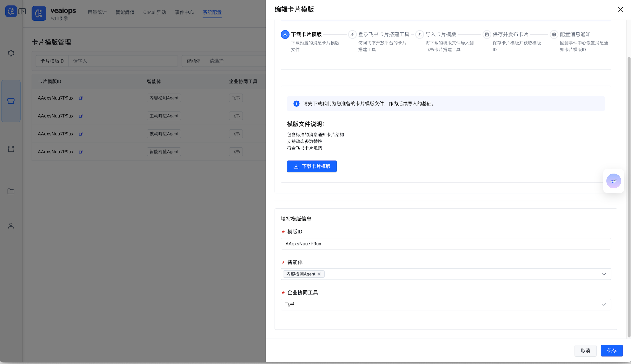This screenshot has width=631, height=364.
Task: Open the floating AI assistant bubble
Action: pyautogui.click(x=614, y=181)
